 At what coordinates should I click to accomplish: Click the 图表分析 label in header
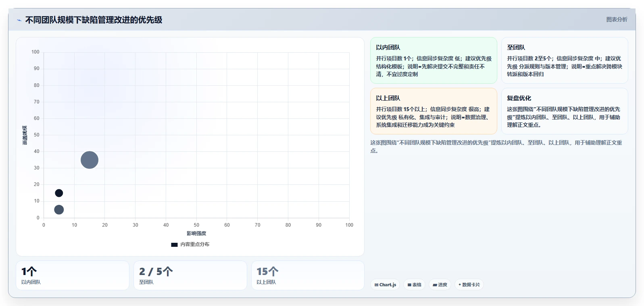617,19
